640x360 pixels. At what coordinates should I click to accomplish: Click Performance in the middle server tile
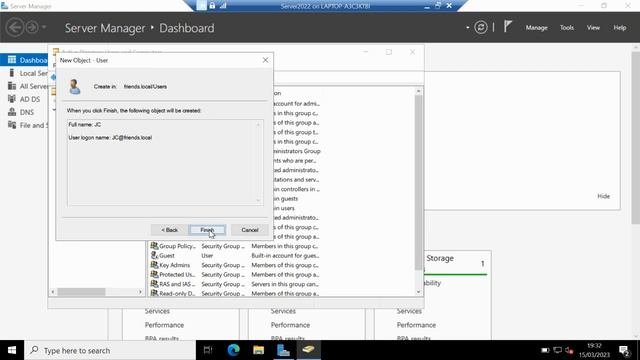(x=290, y=325)
